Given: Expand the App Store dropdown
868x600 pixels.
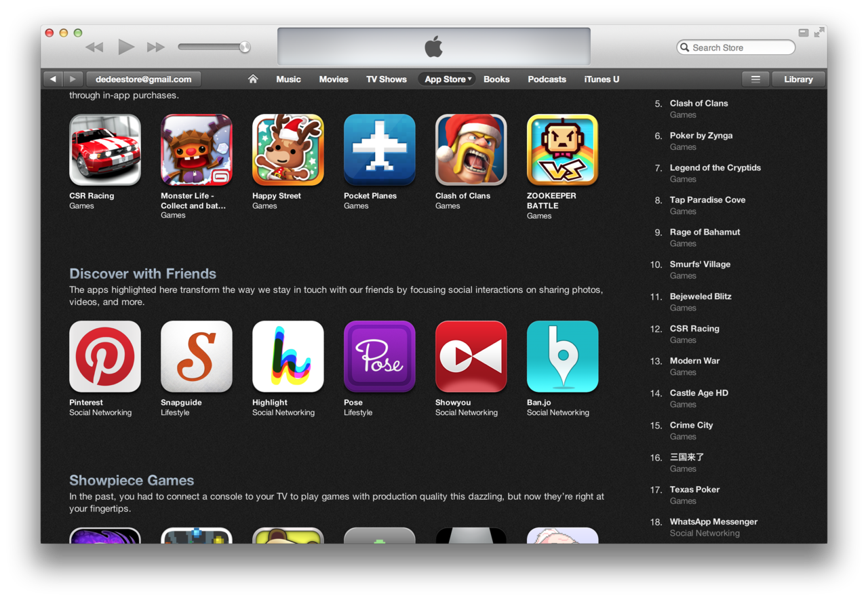Looking at the screenshot, I should (x=448, y=79).
